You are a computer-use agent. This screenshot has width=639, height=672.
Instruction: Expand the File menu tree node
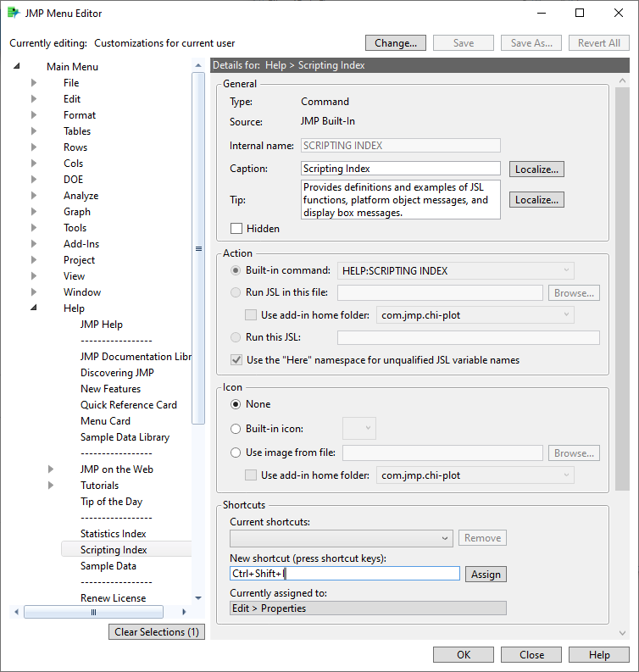(34, 83)
